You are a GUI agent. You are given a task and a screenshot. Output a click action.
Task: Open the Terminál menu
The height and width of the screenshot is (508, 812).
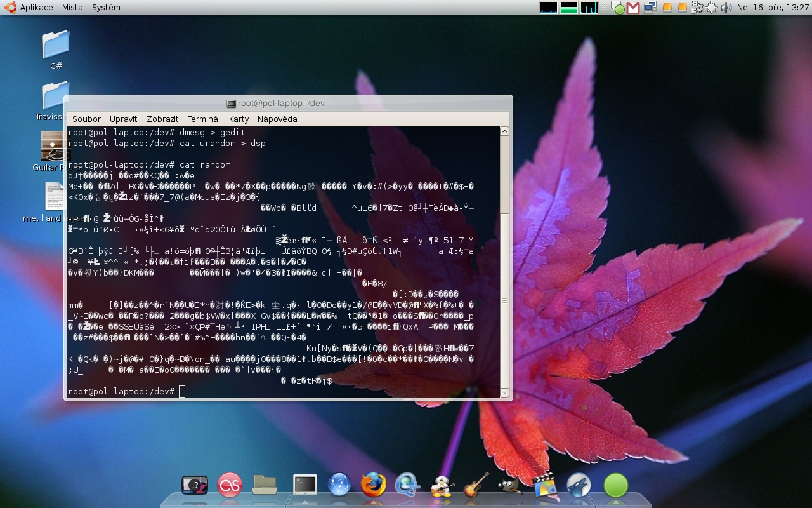(x=204, y=119)
